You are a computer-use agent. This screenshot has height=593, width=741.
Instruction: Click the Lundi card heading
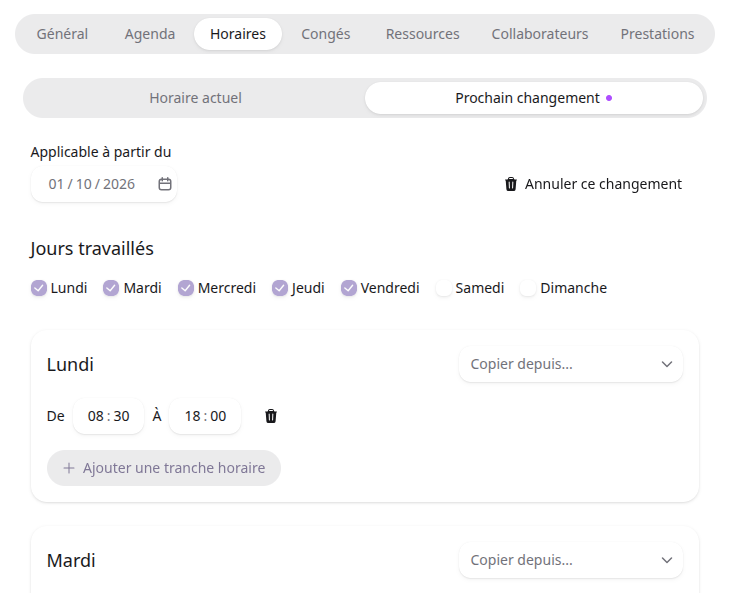pos(70,364)
